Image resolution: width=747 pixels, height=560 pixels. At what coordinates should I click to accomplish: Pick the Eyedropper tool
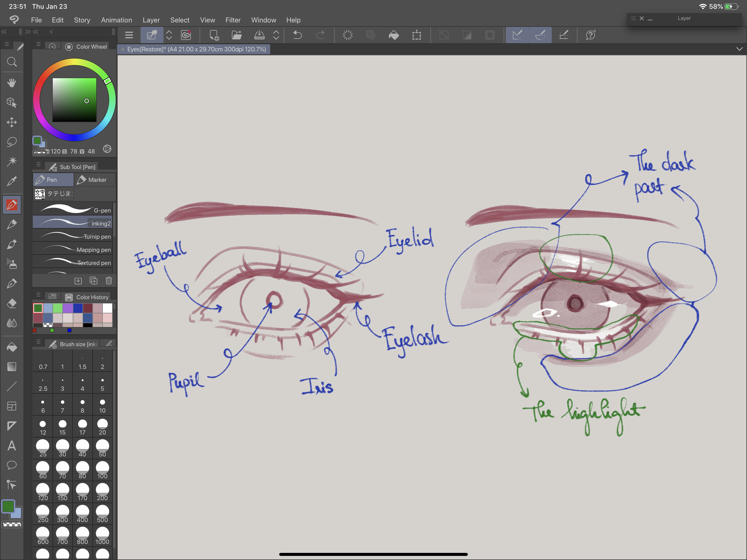(12, 181)
